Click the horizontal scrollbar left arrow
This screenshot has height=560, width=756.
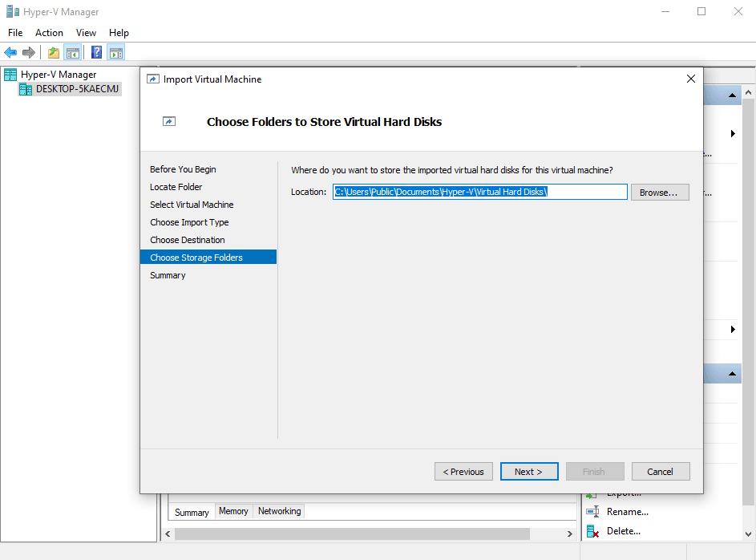point(168,534)
